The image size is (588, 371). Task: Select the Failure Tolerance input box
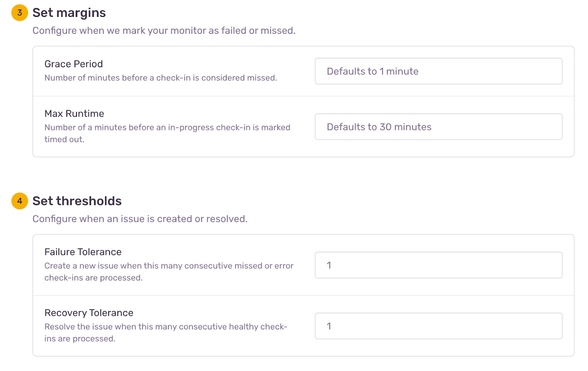tap(438, 265)
